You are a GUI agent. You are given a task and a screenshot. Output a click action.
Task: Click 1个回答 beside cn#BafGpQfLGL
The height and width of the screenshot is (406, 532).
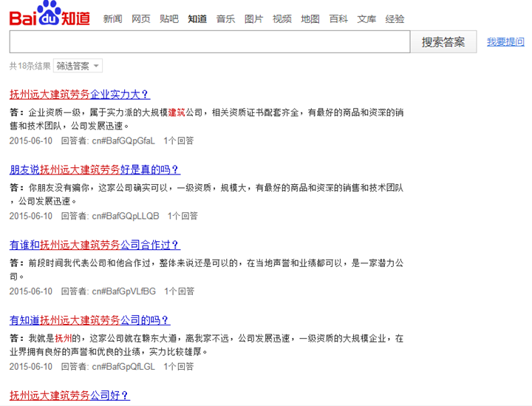click(x=179, y=367)
